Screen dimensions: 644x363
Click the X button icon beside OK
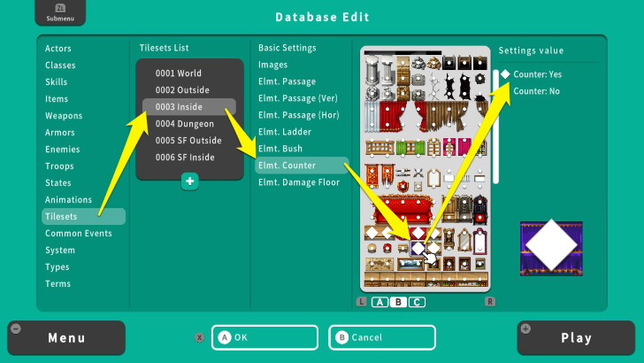(200, 337)
